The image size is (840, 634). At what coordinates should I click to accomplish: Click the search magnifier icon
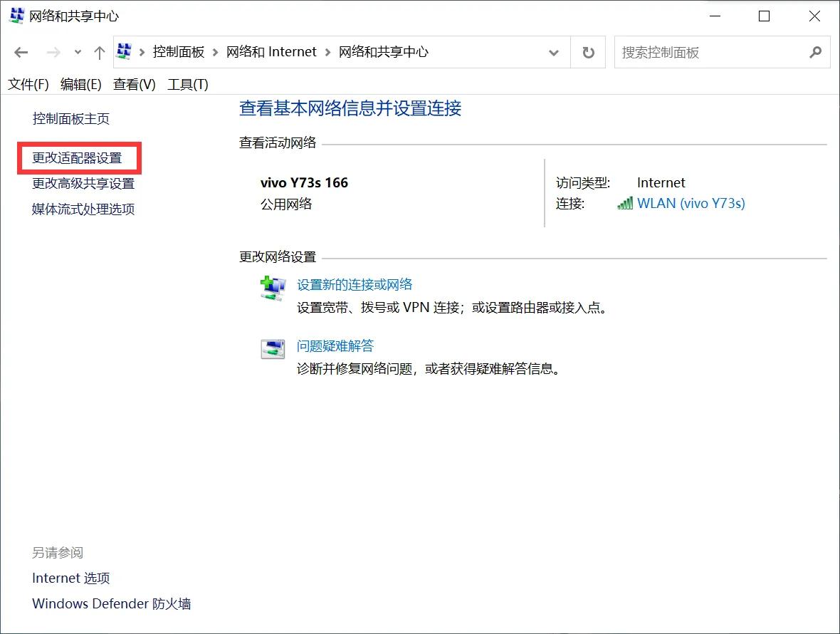pos(815,52)
